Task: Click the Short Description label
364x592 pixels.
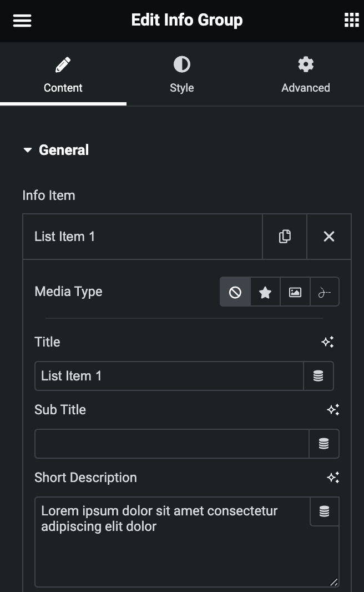Action: click(85, 478)
